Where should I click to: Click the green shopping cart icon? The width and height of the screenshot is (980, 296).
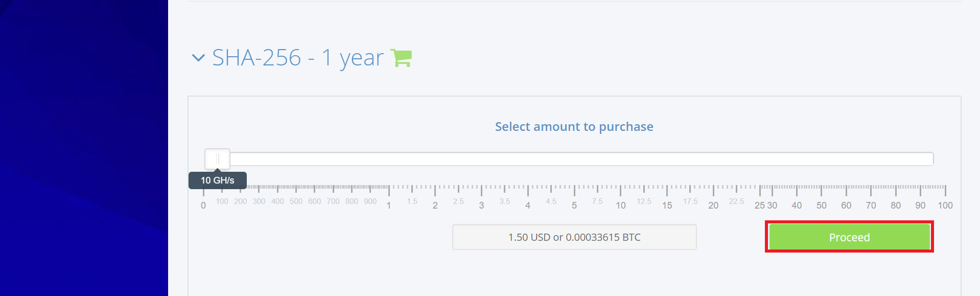tap(401, 58)
